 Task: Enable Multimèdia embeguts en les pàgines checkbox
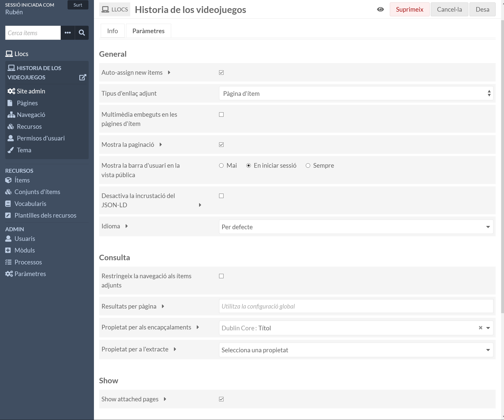click(x=221, y=115)
